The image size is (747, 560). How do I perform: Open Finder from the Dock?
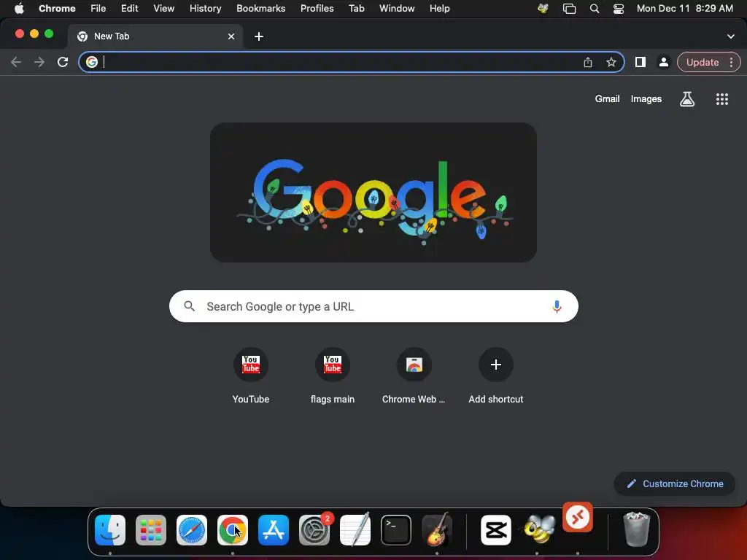tap(110, 530)
